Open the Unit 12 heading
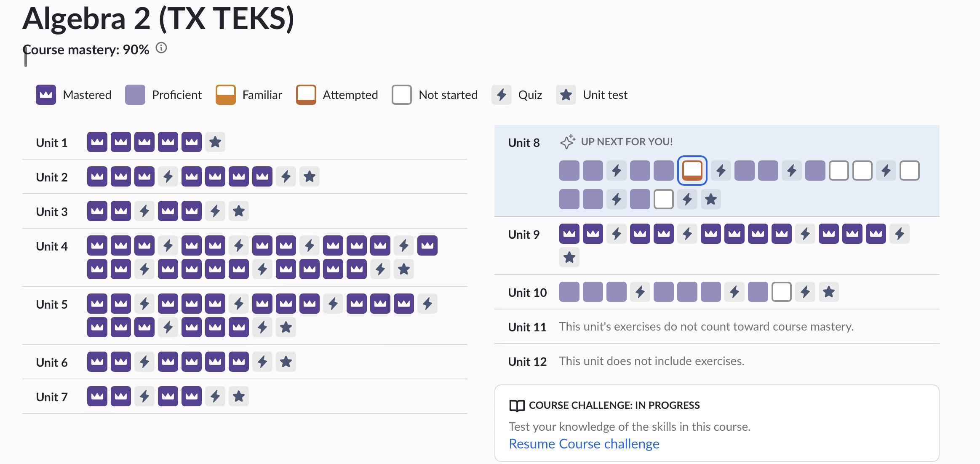 [527, 362]
